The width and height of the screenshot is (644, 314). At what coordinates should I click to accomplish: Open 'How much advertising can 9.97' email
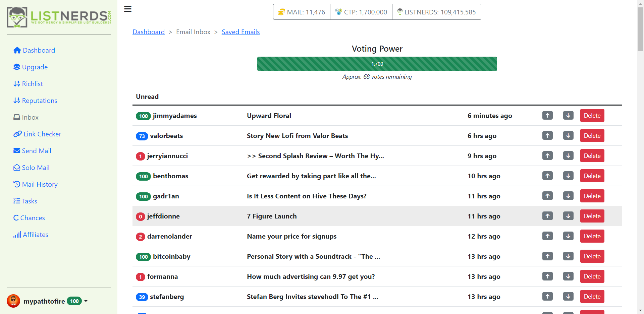pyautogui.click(x=311, y=276)
